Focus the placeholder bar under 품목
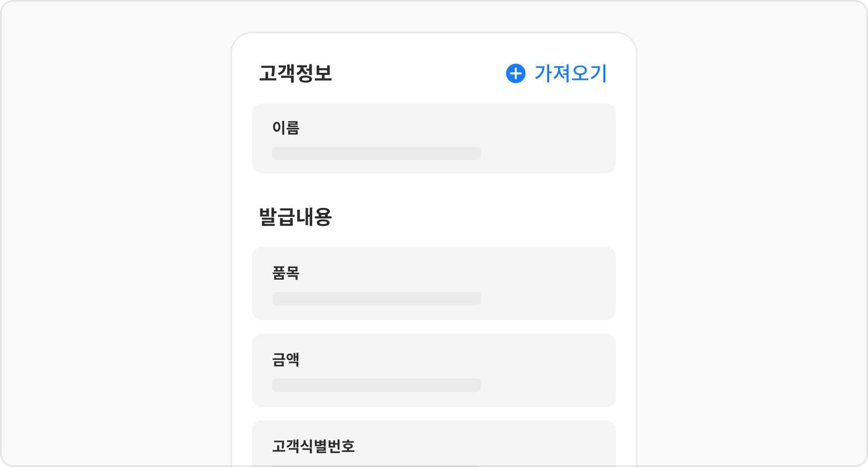The width and height of the screenshot is (868, 467). [376, 299]
